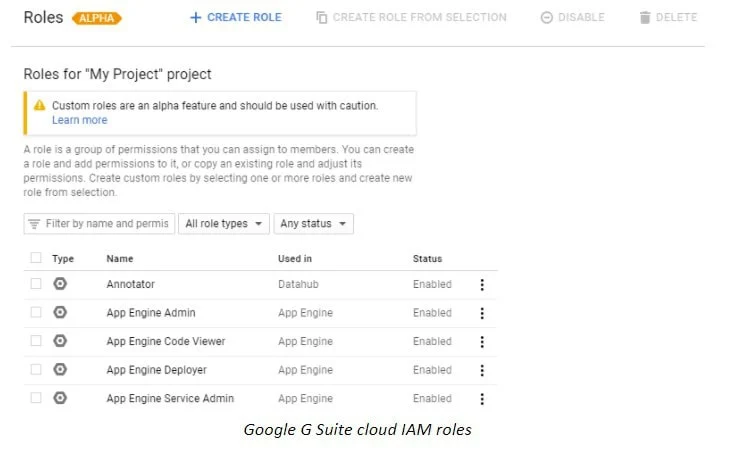Image resolution: width=729 pixels, height=453 pixels.
Task: Click the App Engine Service Admin role name
Action: [x=170, y=399]
